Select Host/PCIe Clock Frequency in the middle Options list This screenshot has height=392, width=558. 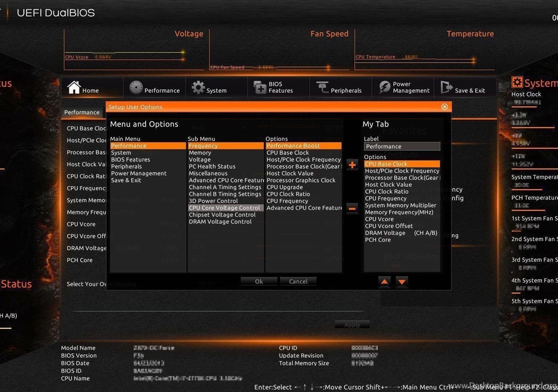click(304, 160)
